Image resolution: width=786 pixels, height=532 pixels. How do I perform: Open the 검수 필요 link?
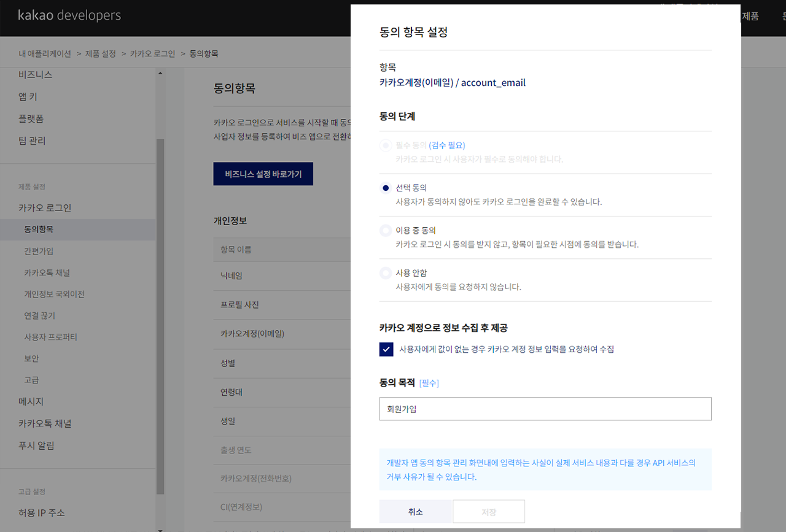(x=447, y=145)
